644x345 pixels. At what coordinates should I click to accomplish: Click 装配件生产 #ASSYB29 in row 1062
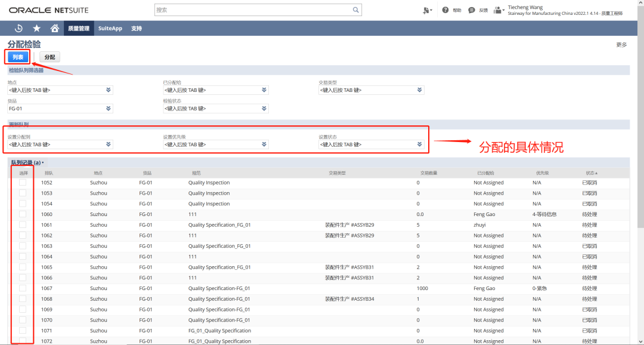[x=349, y=236]
